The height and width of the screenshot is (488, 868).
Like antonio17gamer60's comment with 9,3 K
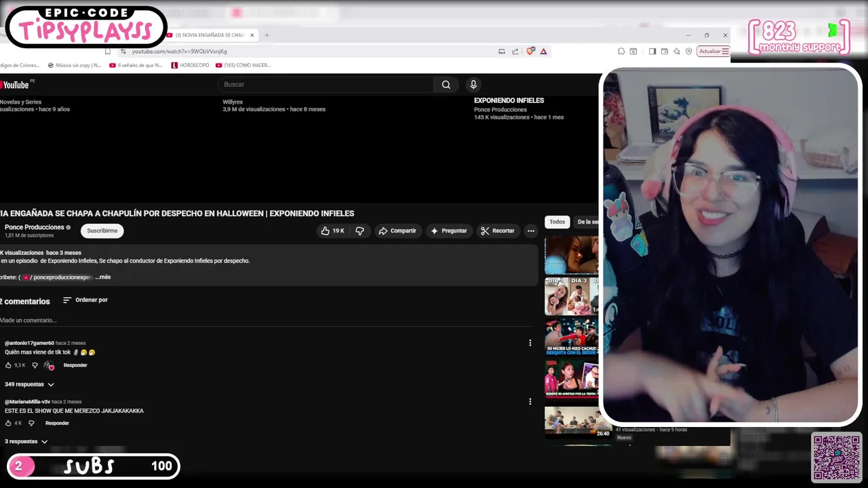pos(9,365)
